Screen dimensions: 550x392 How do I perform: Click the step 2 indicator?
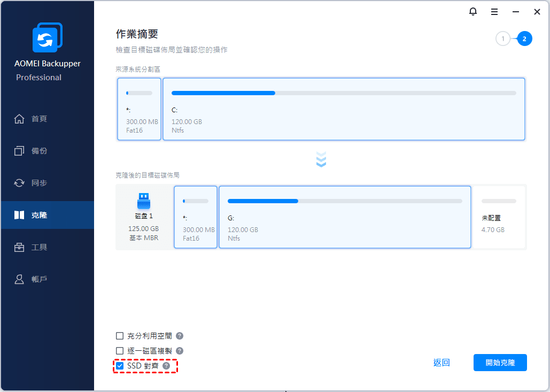tap(524, 39)
